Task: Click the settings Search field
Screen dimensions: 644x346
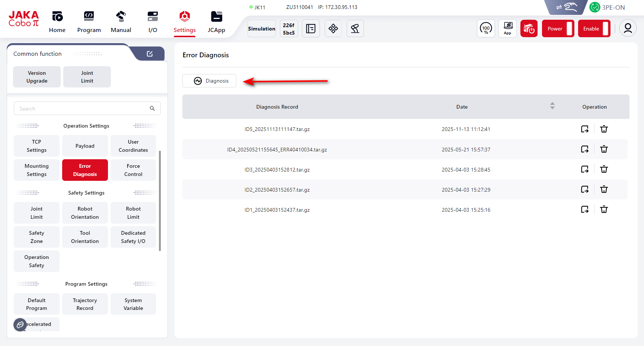Action: (82, 109)
